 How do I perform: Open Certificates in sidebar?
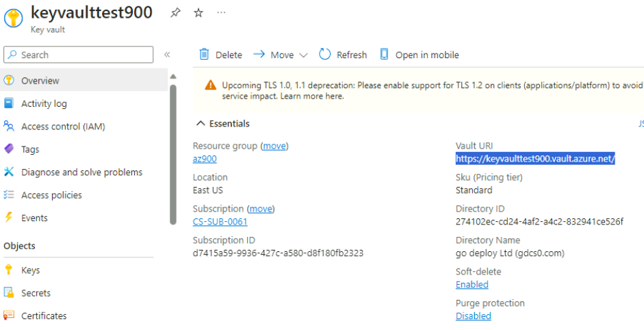click(44, 316)
